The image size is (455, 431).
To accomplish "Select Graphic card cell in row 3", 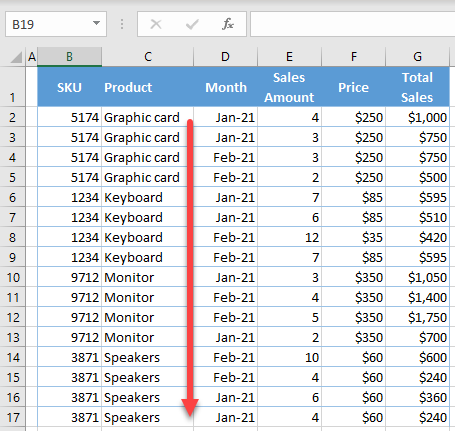I will tap(148, 137).
